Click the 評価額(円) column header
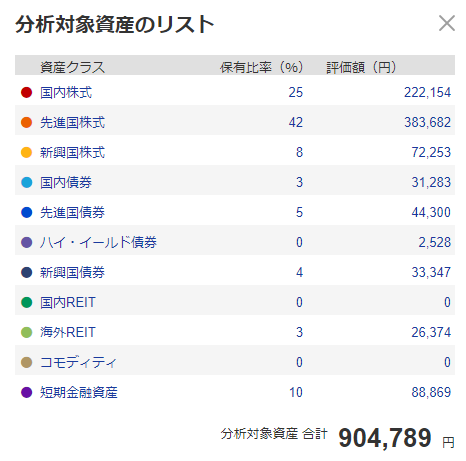Viewport: 466px width, 461px height. click(x=361, y=67)
